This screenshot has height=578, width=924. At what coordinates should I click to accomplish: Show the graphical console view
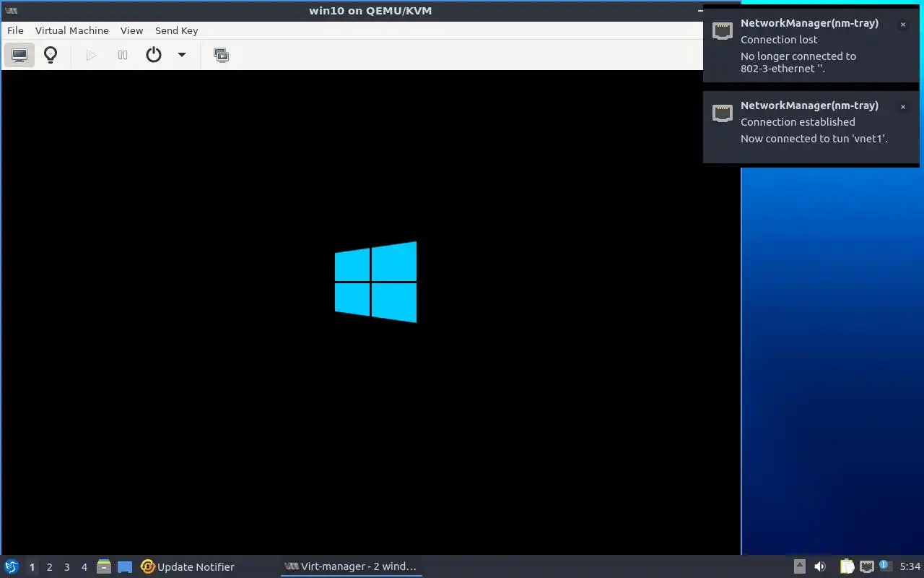pos(19,55)
